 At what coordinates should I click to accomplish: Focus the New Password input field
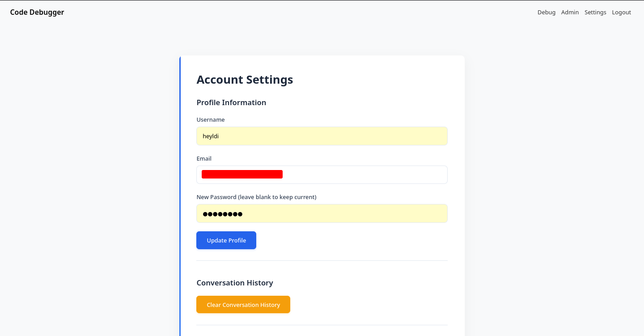322,213
